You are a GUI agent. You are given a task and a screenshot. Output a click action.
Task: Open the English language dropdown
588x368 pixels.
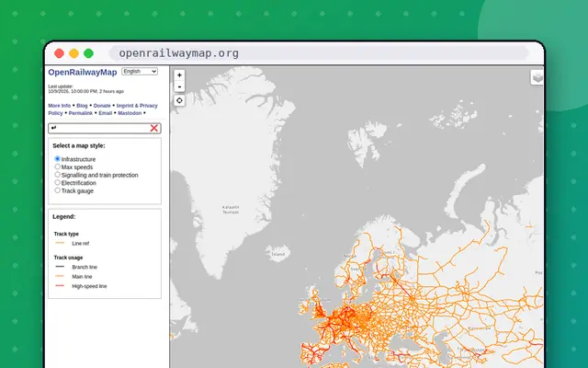coord(140,72)
